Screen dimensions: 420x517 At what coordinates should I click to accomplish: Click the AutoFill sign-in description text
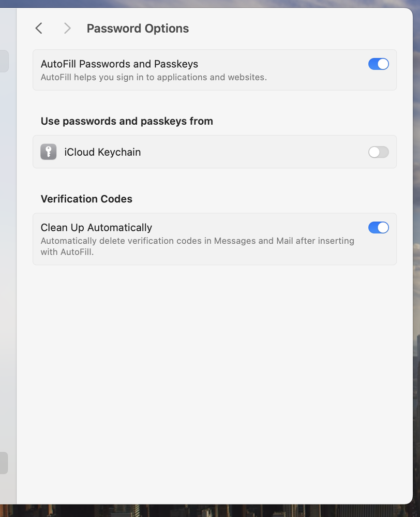coord(154,78)
